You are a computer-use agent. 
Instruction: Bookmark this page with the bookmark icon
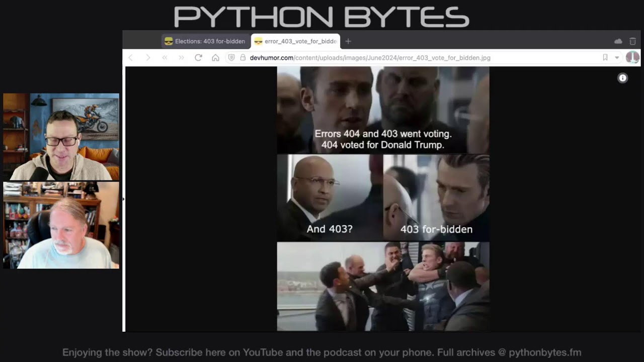point(605,58)
